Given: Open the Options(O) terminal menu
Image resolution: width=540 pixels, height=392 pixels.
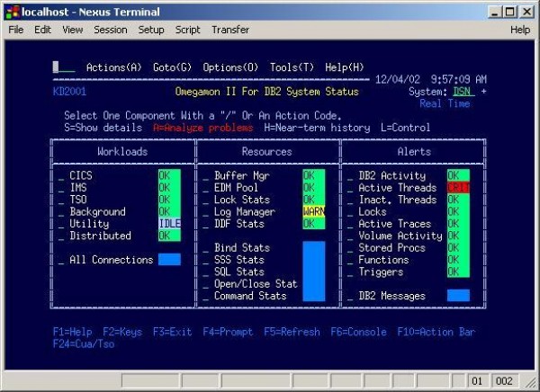Looking at the screenshot, I should pos(230,67).
